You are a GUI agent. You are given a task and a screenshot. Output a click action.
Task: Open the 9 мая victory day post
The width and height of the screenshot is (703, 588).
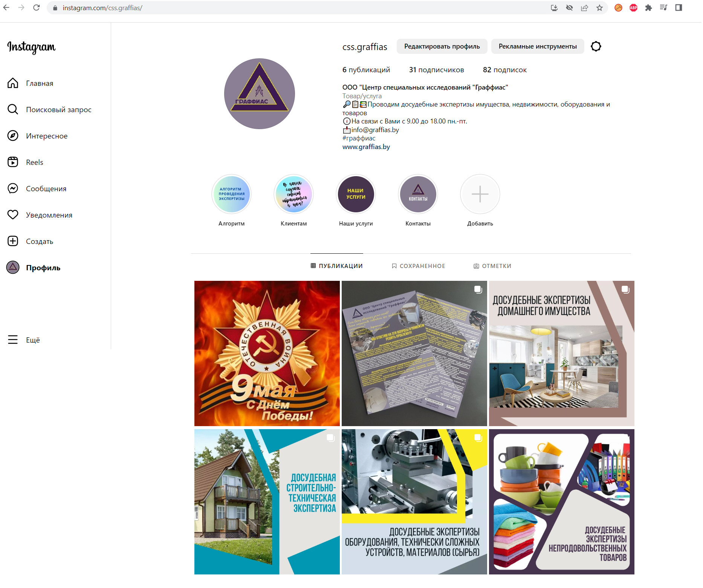tap(267, 353)
